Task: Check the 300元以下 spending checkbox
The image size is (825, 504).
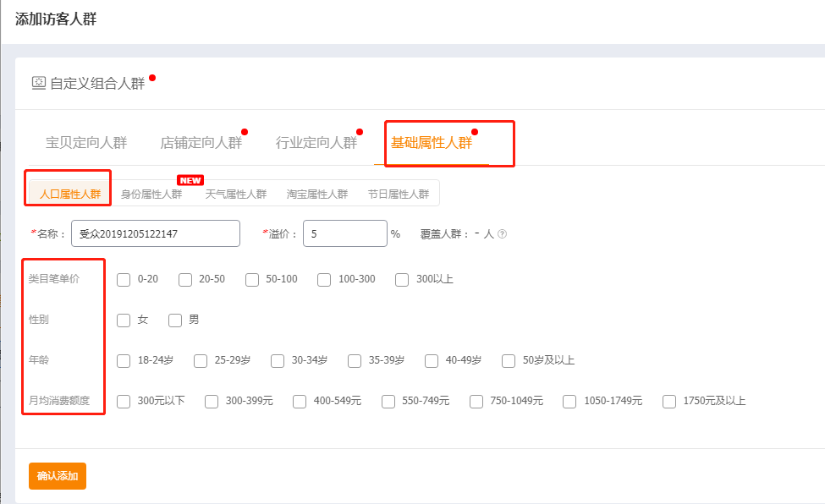Action: click(124, 402)
